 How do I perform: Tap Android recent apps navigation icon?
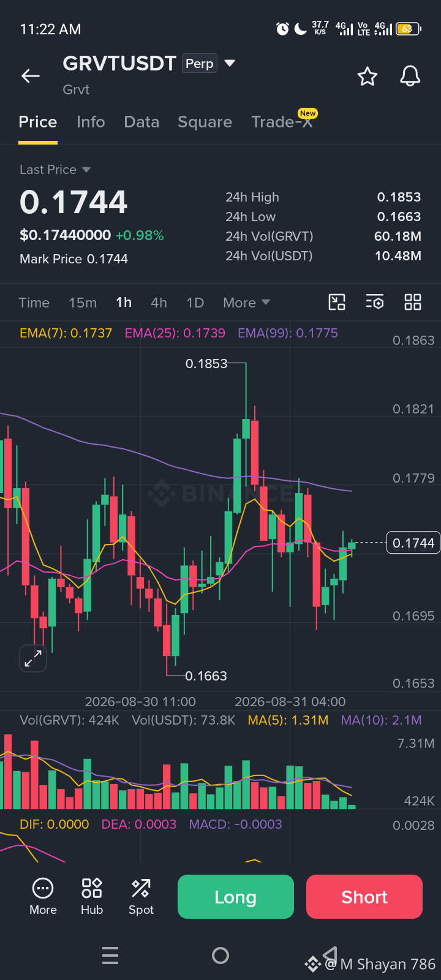click(x=110, y=956)
